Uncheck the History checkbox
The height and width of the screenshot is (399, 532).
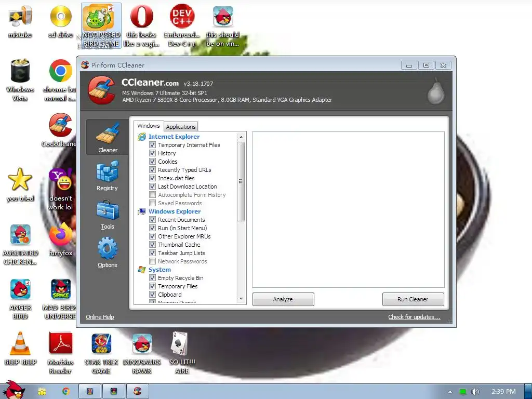pyautogui.click(x=152, y=153)
